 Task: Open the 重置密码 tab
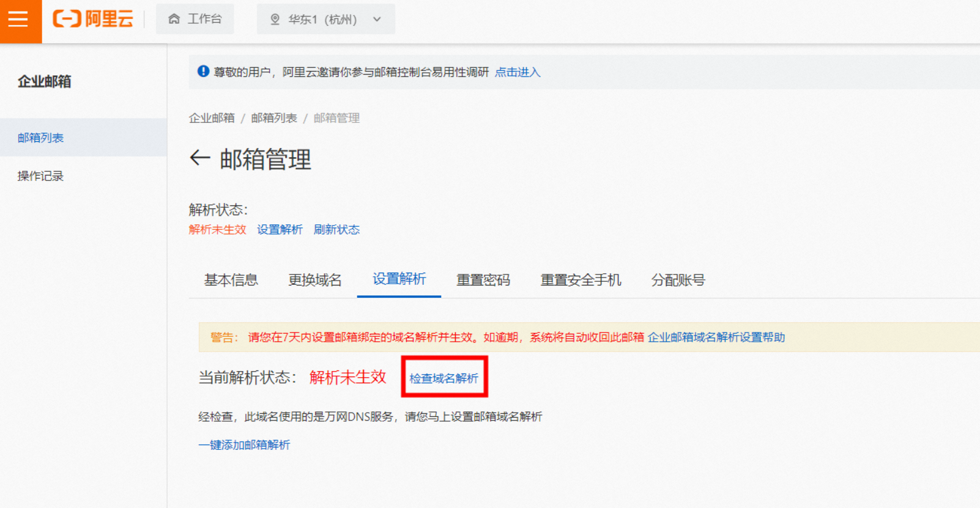[483, 280]
